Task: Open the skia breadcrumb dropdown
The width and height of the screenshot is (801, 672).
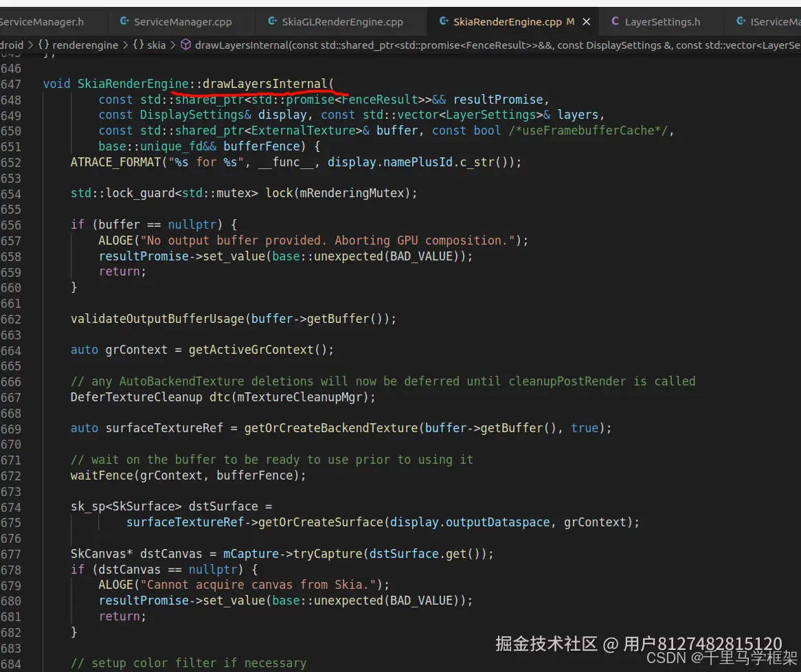Action: (157, 45)
